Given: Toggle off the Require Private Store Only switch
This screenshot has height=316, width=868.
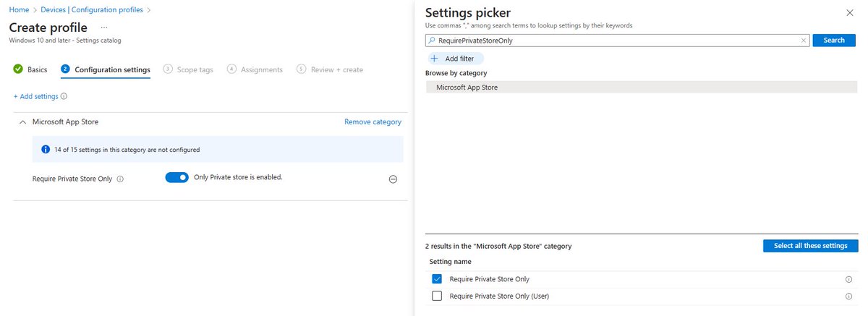Looking at the screenshot, I should tap(176, 177).
